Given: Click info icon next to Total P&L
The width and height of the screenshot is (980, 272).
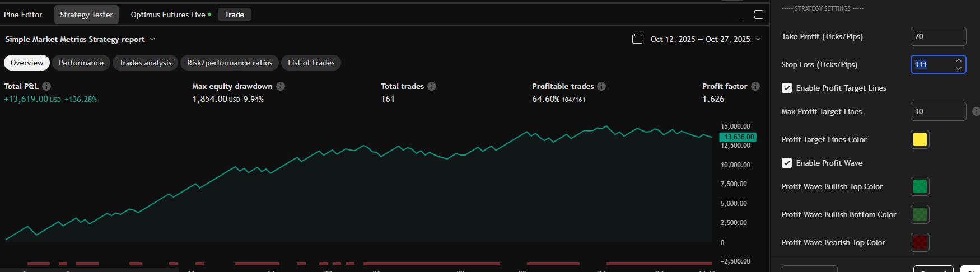Looking at the screenshot, I should (46, 86).
